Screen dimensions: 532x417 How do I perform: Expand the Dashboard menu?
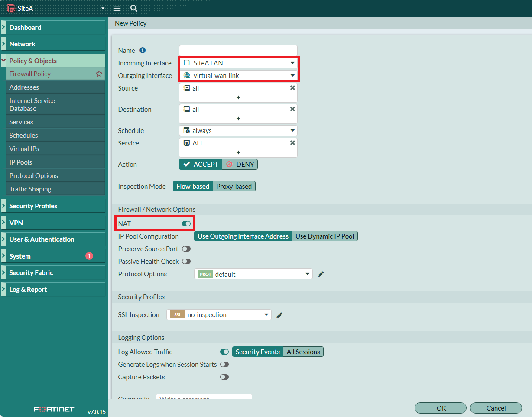point(53,27)
